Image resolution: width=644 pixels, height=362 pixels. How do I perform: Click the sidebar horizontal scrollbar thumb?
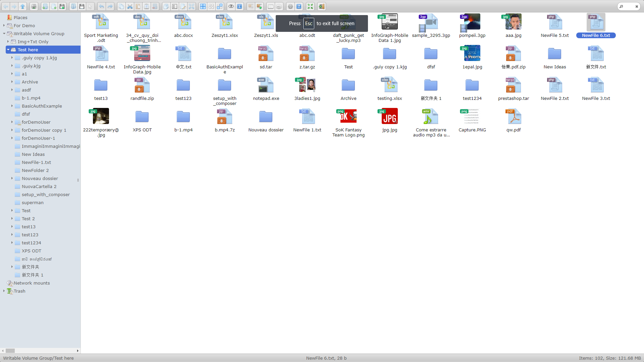pos(10,351)
